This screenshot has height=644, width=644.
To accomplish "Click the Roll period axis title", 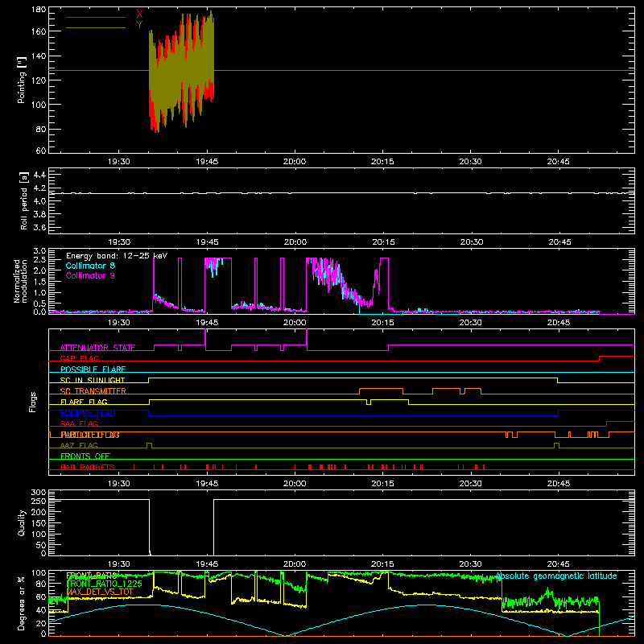I will 24,200.
